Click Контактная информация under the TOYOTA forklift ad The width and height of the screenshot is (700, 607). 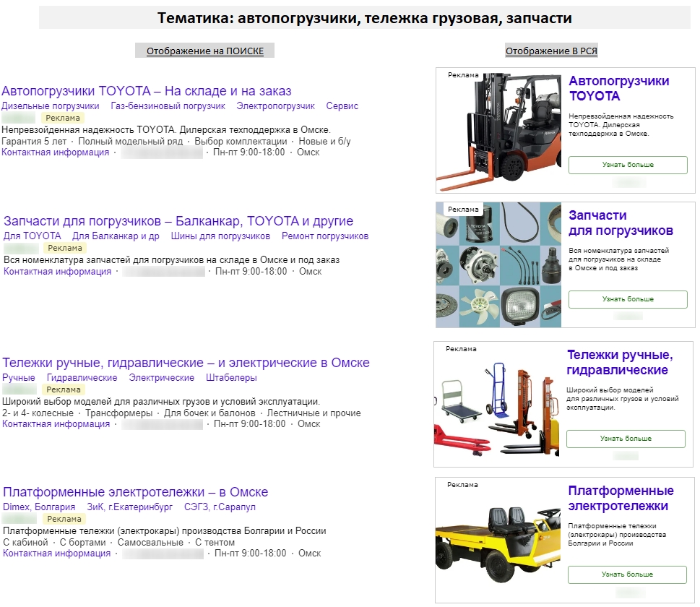click(56, 152)
